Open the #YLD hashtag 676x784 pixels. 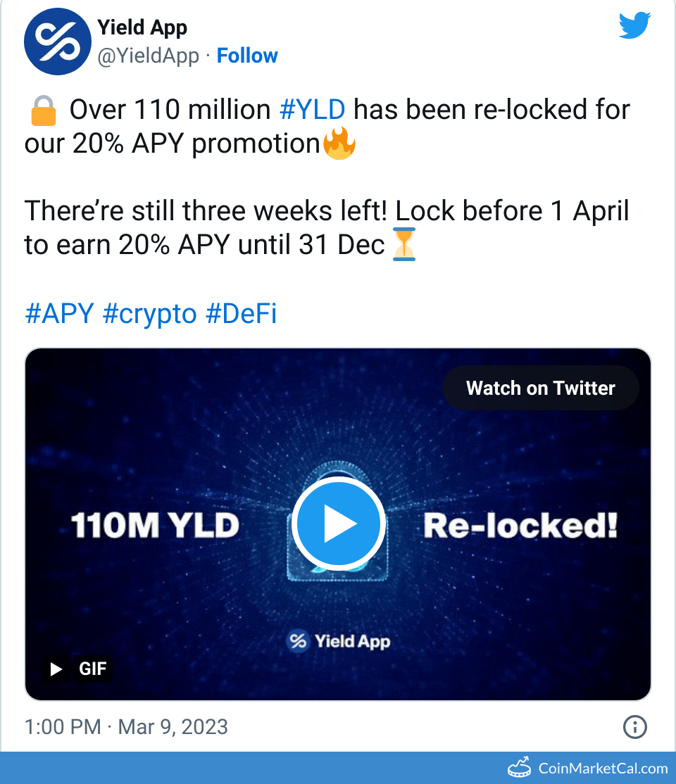tap(313, 110)
